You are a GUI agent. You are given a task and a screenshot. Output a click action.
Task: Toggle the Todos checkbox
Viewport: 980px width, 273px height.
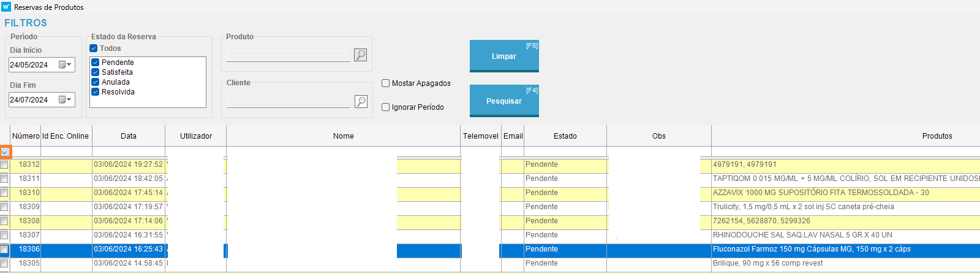[x=94, y=48]
